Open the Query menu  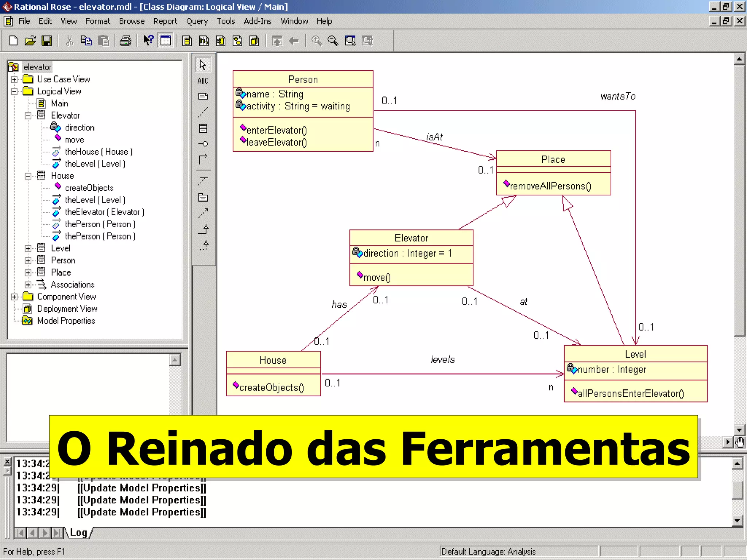(197, 21)
